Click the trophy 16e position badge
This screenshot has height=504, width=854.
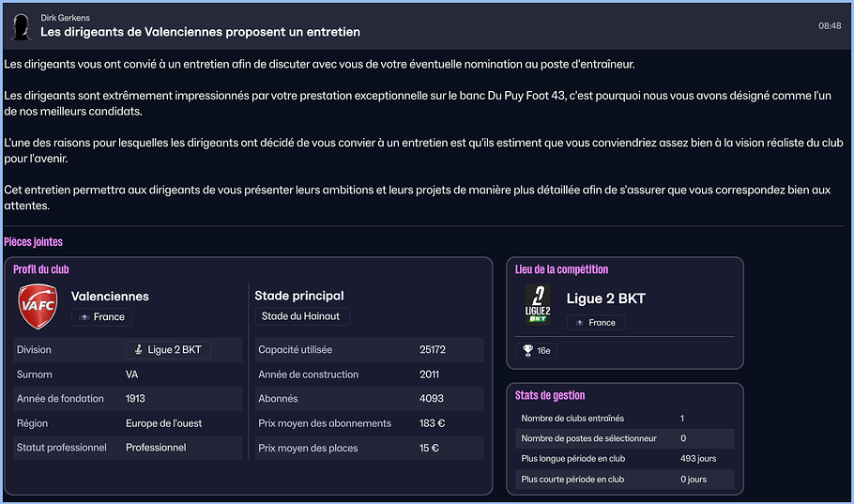coord(537,351)
